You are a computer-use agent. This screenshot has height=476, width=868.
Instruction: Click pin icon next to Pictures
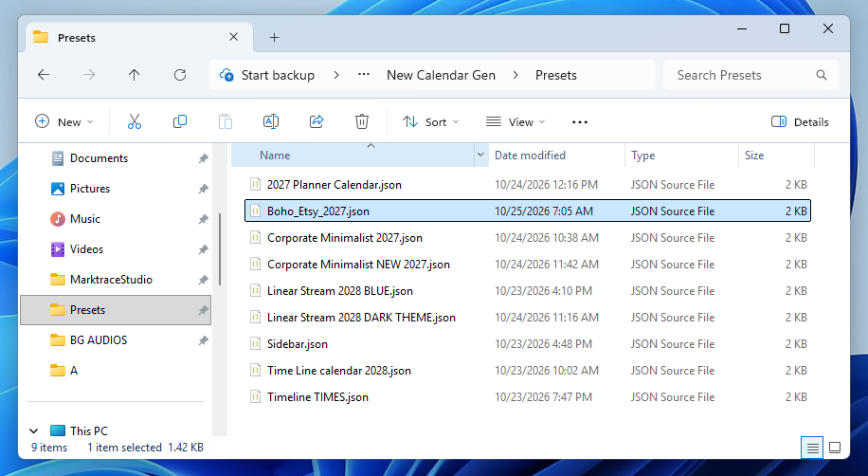click(203, 189)
